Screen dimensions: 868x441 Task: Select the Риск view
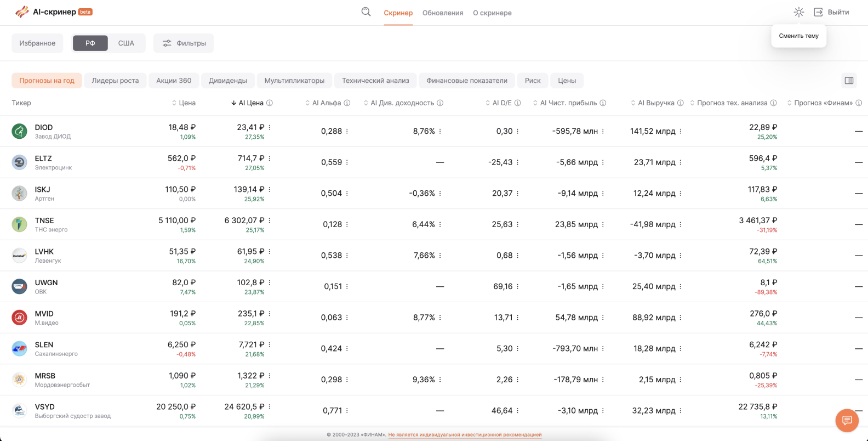click(533, 81)
